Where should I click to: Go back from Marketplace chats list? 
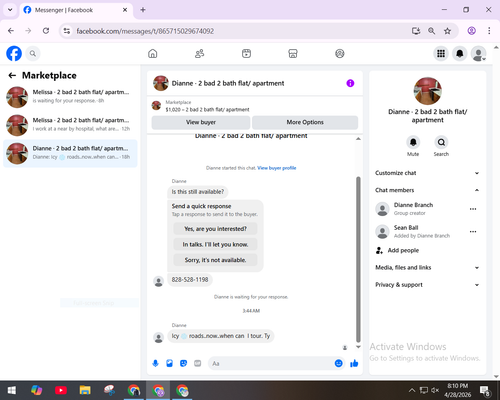click(x=12, y=75)
